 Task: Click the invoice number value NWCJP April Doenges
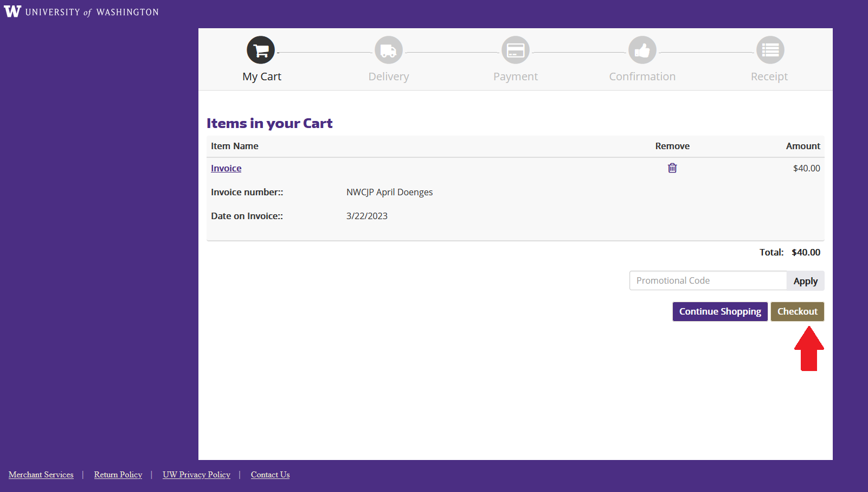[390, 192]
